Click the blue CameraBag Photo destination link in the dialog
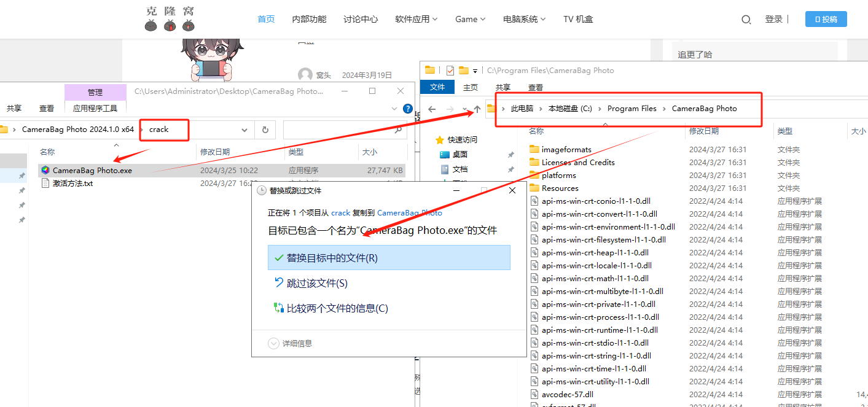Screen dimensions: 868x407 410,212
